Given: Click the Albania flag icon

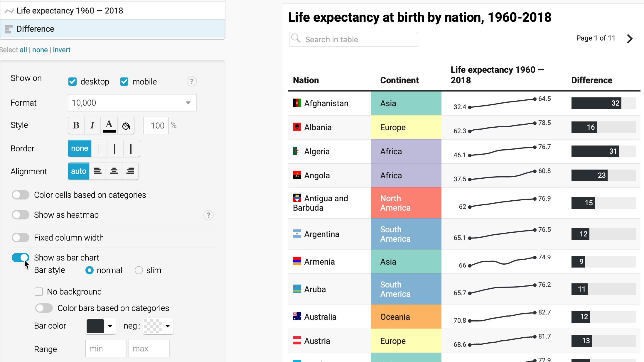Looking at the screenshot, I should [x=297, y=127].
